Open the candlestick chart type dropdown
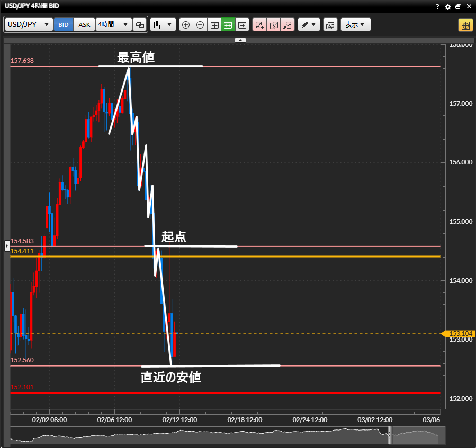The width and height of the screenshot is (476, 448). [163, 25]
